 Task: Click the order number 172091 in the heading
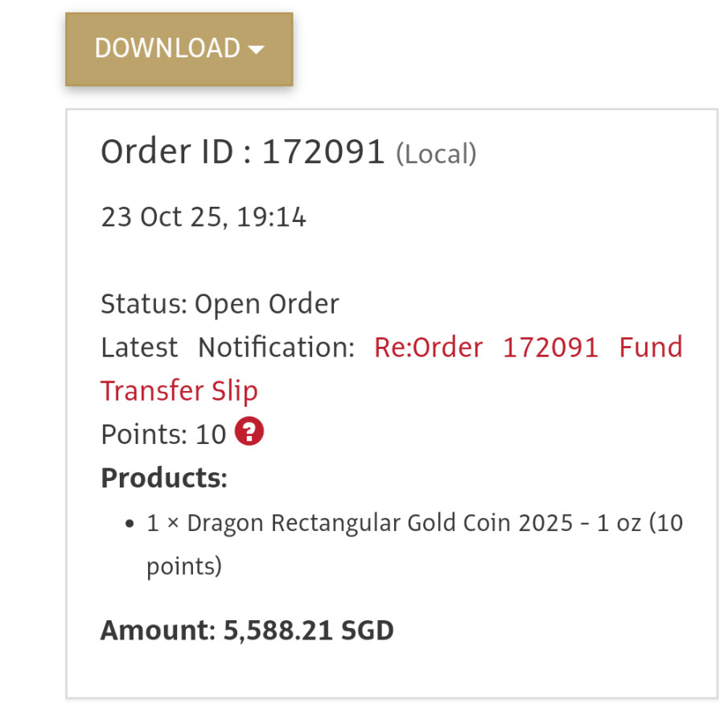pyautogui.click(x=324, y=151)
